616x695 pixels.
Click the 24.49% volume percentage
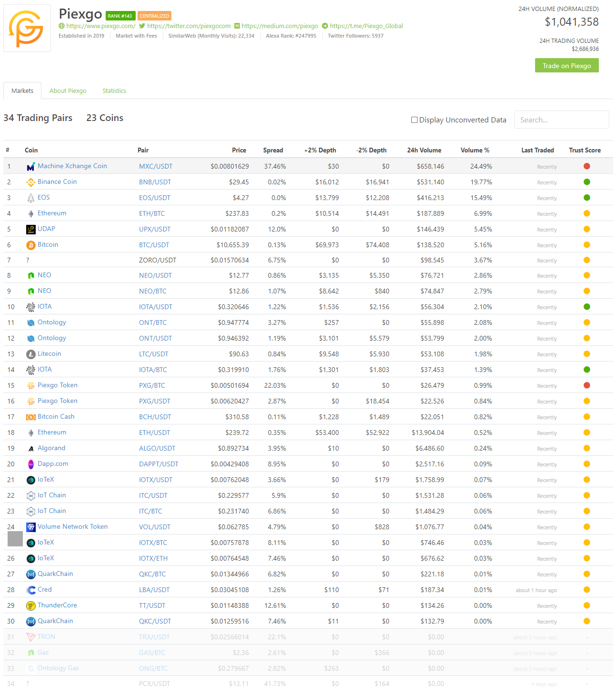coord(481,167)
